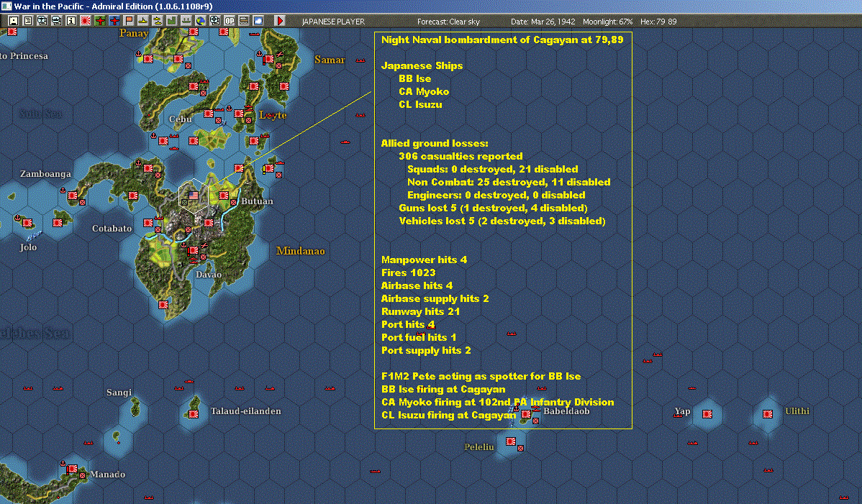Select the US flag unit at Cagayan

tap(194, 195)
